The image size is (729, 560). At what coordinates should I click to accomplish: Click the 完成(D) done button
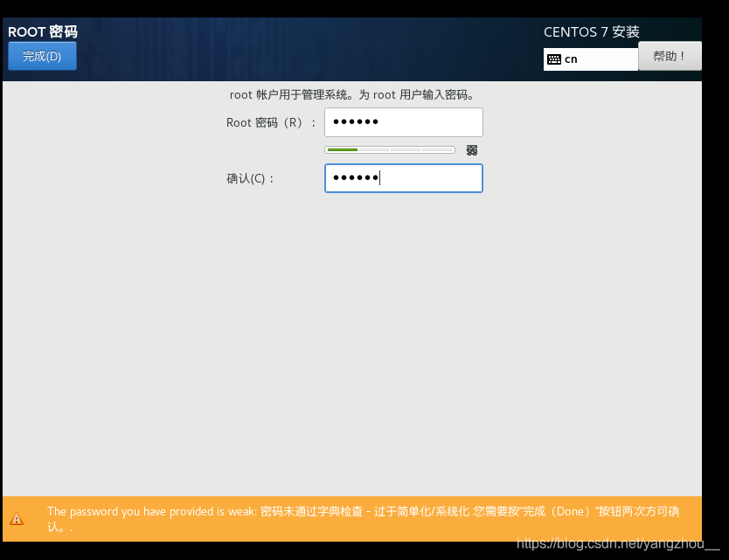pos(42,56)
